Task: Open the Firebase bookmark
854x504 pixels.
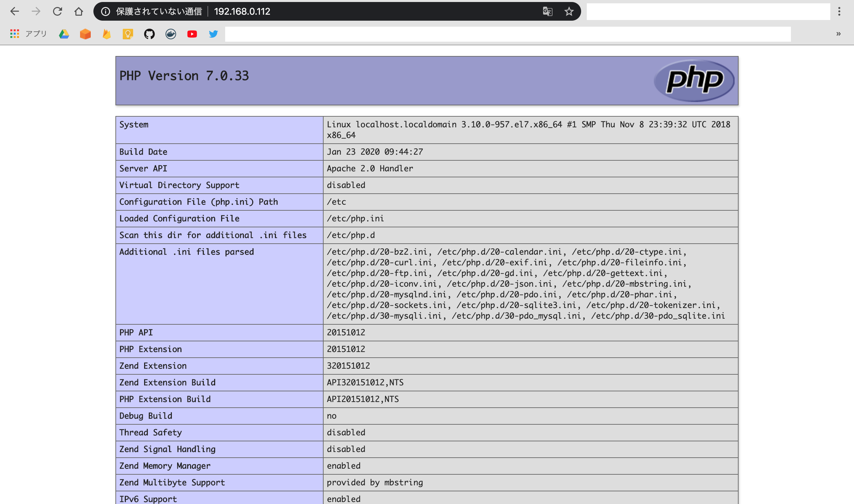Action: coord(107,34)
